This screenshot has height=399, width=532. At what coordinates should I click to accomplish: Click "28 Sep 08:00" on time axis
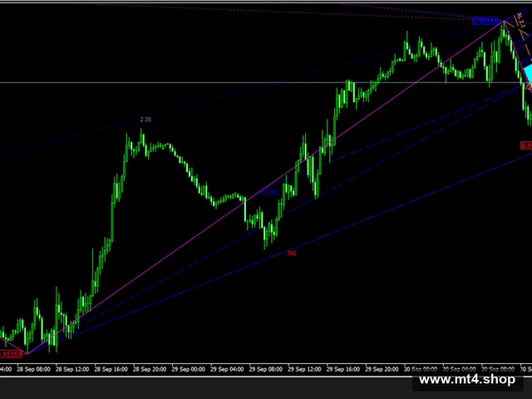[33, 369]
